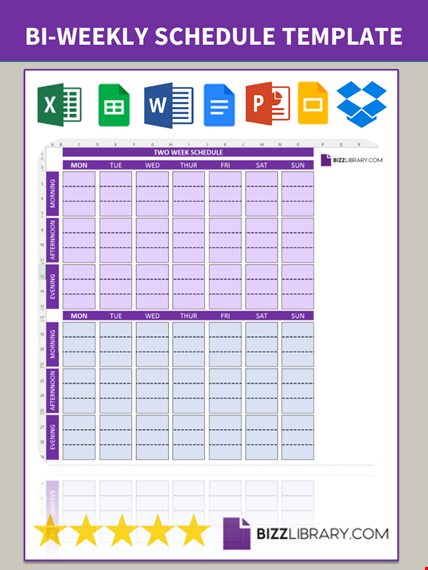Image resolution: width=428 pixels, height=570 pixels.
Task: Click the Sunday evening cell in week two
Action: pyautogui.click(x=297, y=437)
